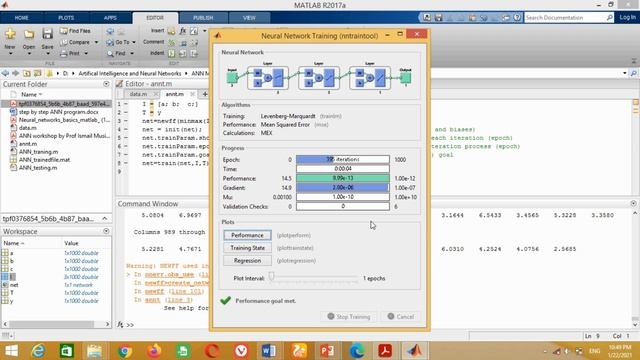Open the Find dropdown arrow
Viewport: 640px width, 360px height.
(132, 53)
